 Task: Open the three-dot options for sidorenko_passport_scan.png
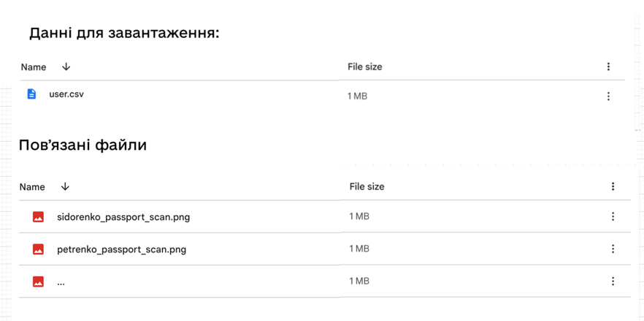coord(613,216)
